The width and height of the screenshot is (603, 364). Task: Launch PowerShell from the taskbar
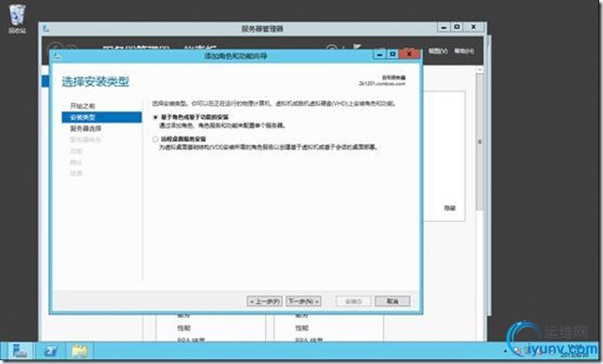pos(50,351)
